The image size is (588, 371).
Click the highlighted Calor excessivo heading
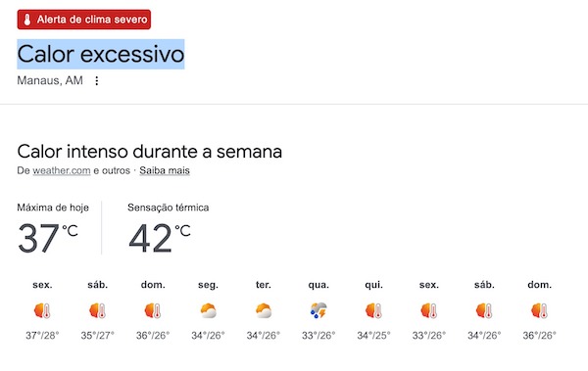click(101, 54)
